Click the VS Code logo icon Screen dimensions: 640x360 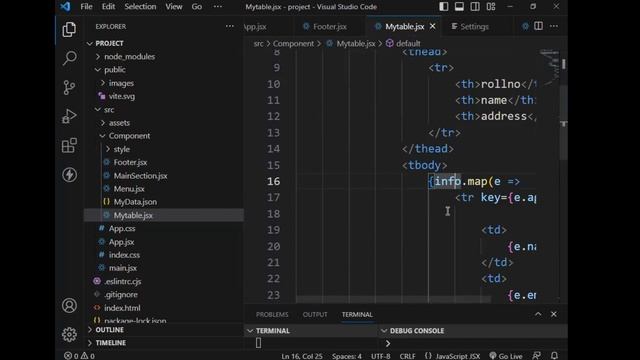pos(65,7)
